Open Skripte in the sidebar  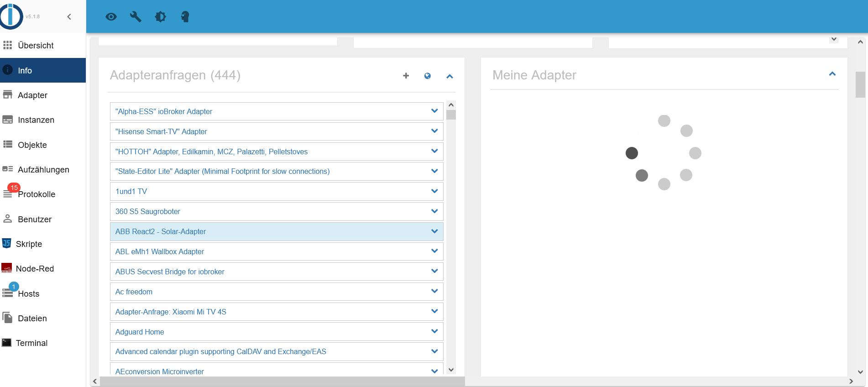point(43,244)
